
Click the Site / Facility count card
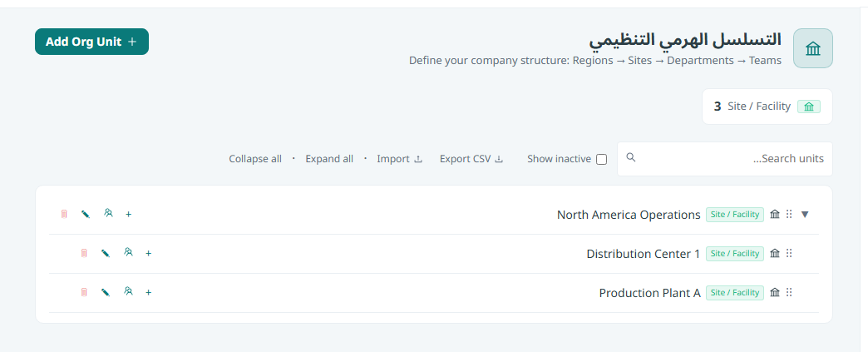pyautogui.click(x=767, y=107)
